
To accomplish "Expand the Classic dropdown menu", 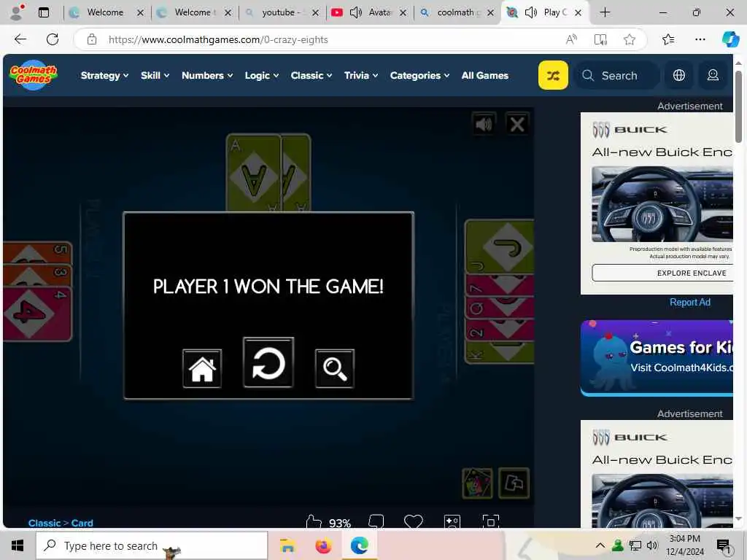I will (311, 75).
